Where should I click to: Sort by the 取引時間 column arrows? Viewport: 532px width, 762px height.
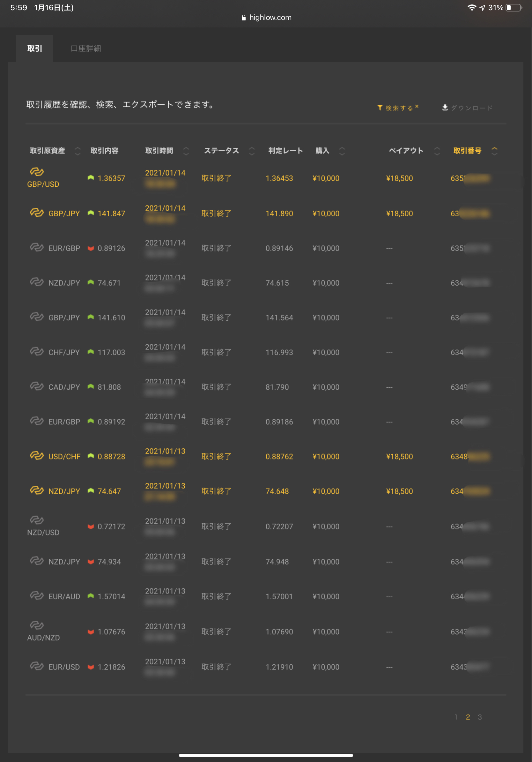pyautogui.click(x=186, y=151)
